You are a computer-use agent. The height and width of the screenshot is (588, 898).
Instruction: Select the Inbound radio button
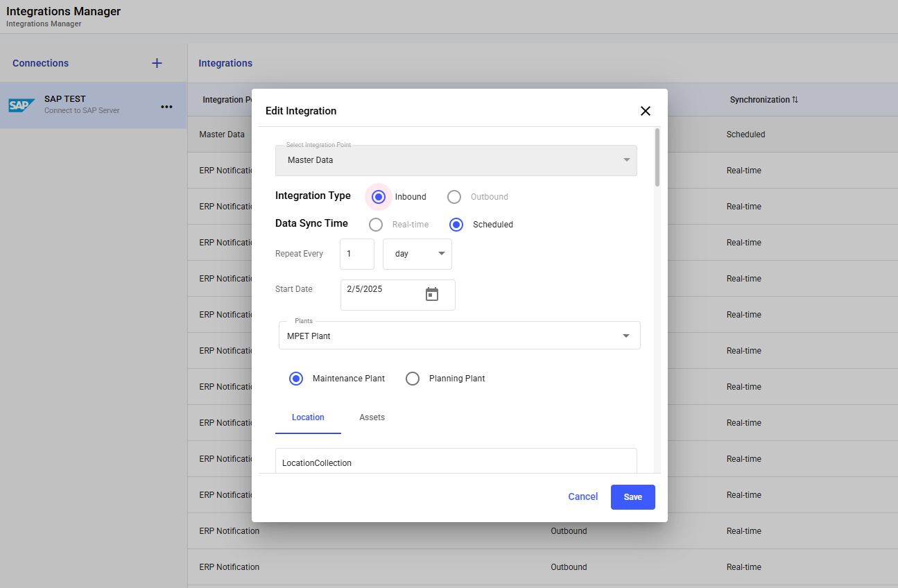click(379, 197)
